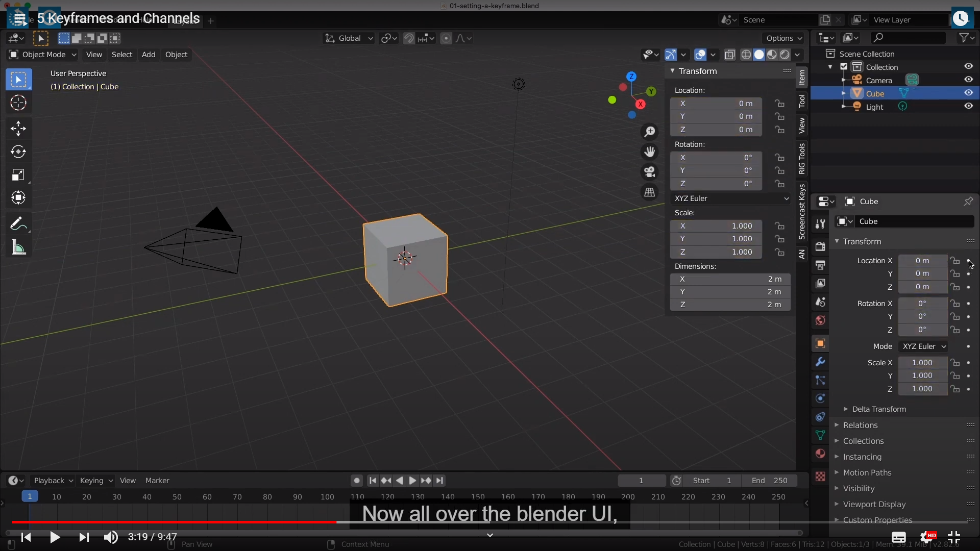Switch to the Tool sidebar tab

tap(802, 101)
